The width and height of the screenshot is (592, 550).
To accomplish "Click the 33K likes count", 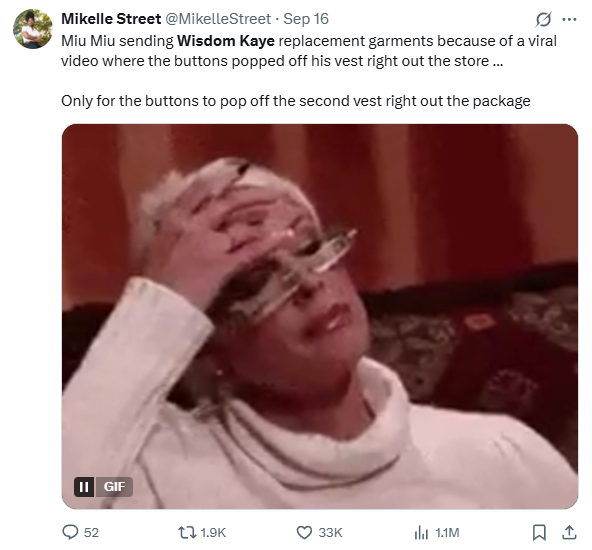I will pyautogui.click(x=330, y=533).
